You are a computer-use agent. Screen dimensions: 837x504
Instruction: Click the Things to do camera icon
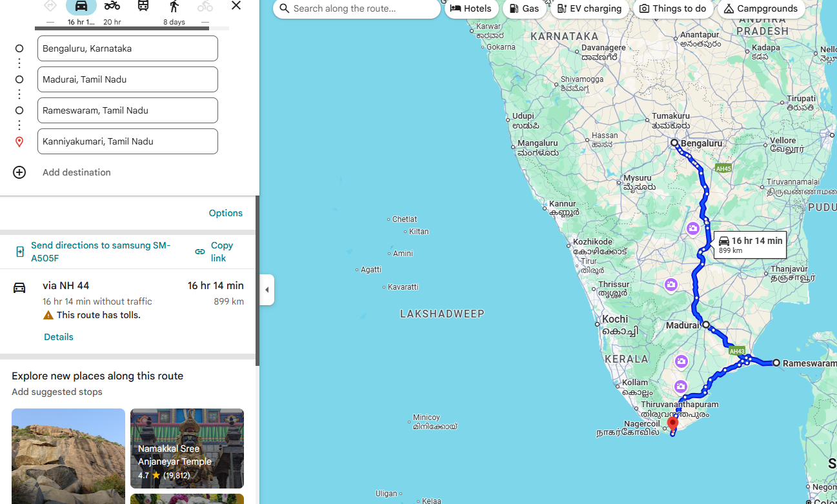coord(644,8)
